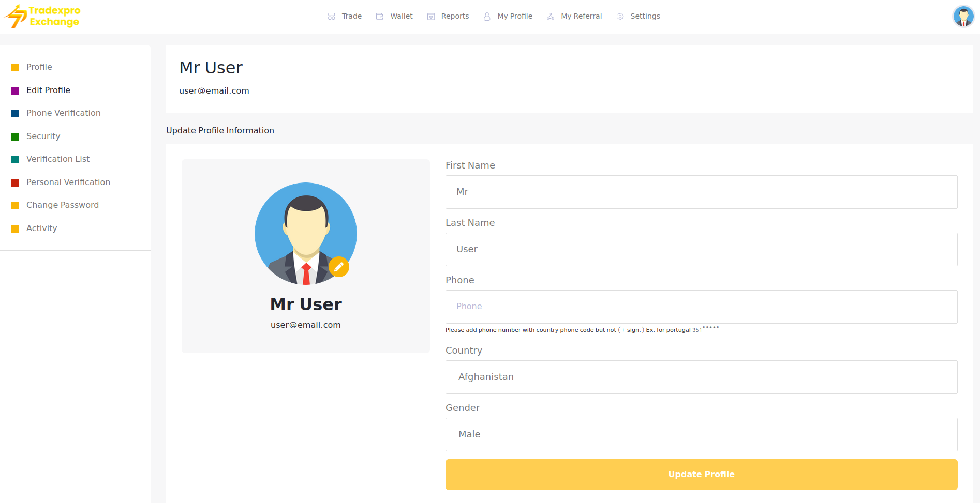Select Security in the sidebar
This screenshot has width=980, height=503.
[43, 136]
